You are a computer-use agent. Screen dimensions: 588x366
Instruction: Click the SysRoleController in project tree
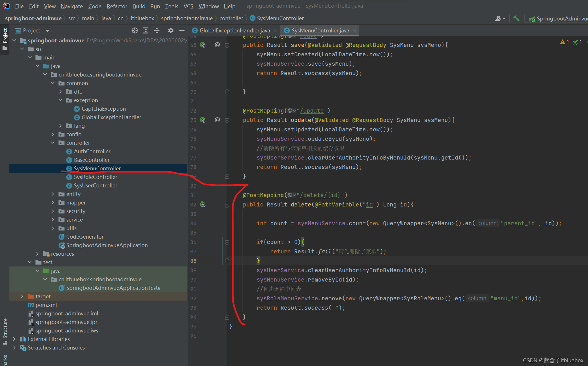click(x=96, y=177)
